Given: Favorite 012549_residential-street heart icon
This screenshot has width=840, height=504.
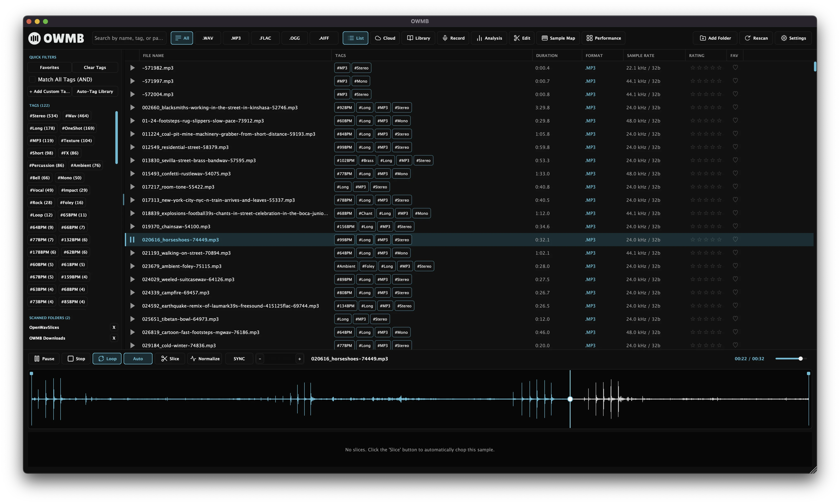Looking at the screenshot, I should pyautogui.click(x=735, y=147).
